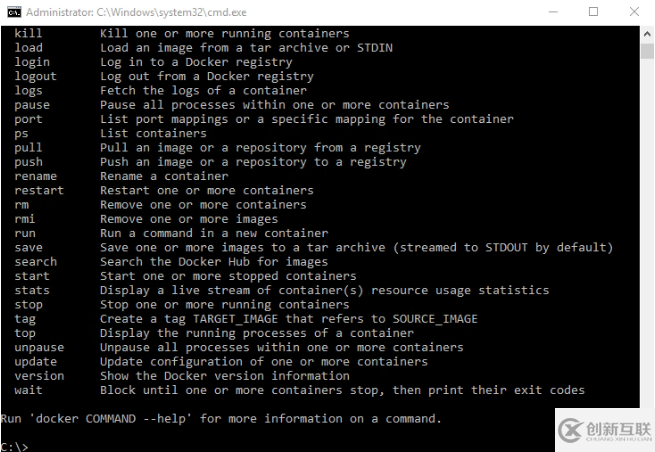Click the 'ps' command name
Screen dimensions: 655x452
pyautogui.click(x=21, y=134)
